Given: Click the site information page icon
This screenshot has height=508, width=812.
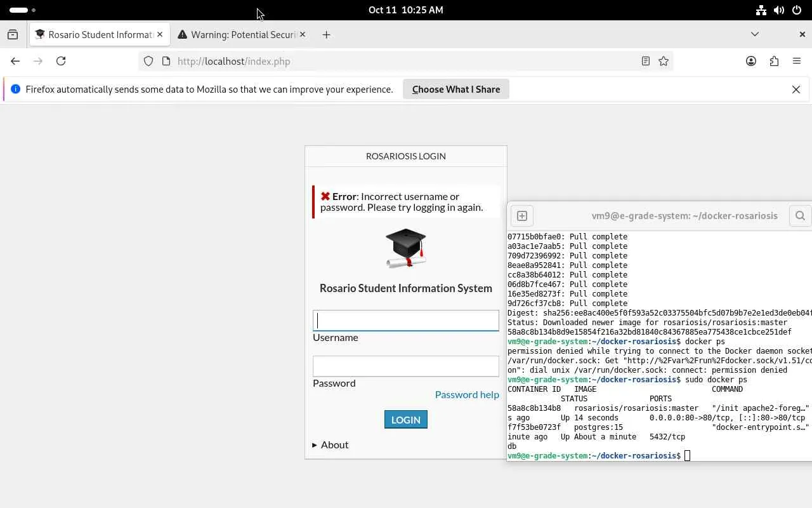Looking at the screenshot, I should pos(166,61).
